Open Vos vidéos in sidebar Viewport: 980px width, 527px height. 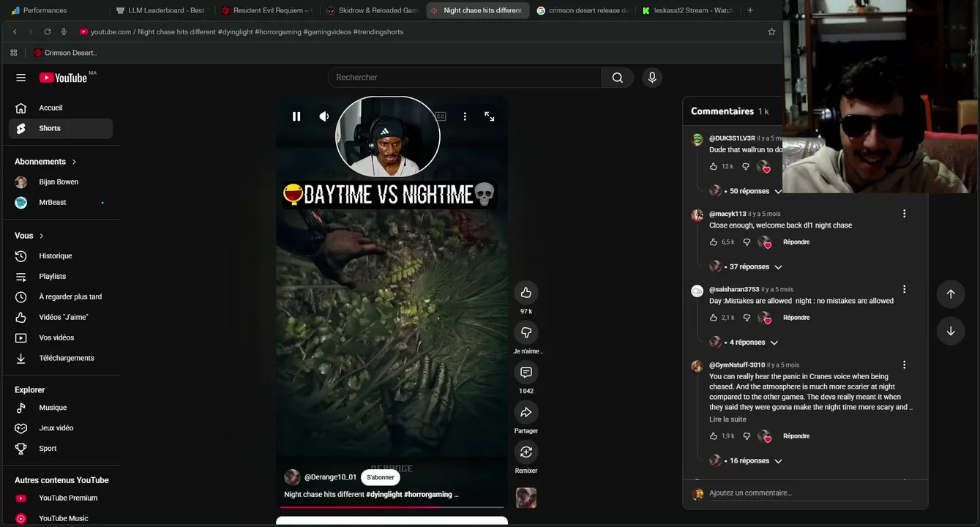coord(61,338)
